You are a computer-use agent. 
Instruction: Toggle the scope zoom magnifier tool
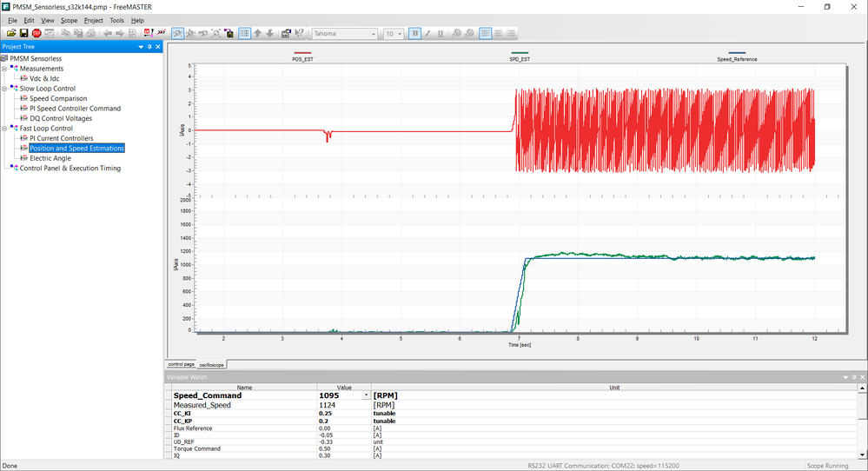pos(178,34)
